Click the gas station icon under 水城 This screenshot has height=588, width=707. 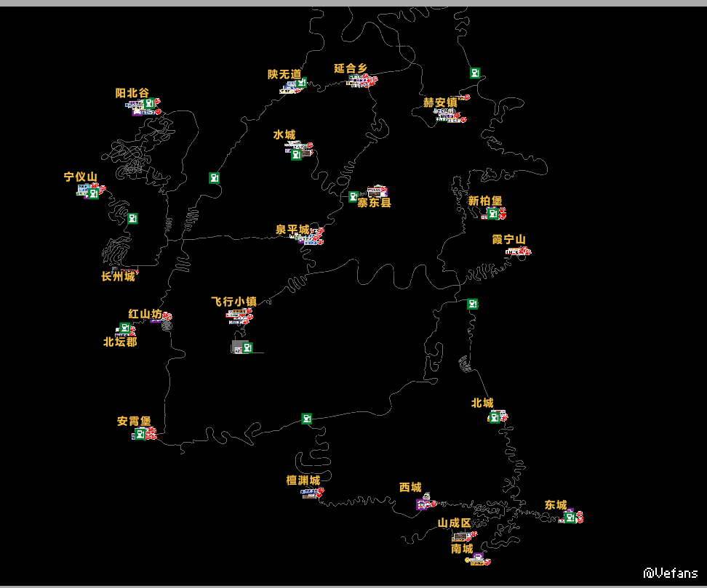coord(296,154)
